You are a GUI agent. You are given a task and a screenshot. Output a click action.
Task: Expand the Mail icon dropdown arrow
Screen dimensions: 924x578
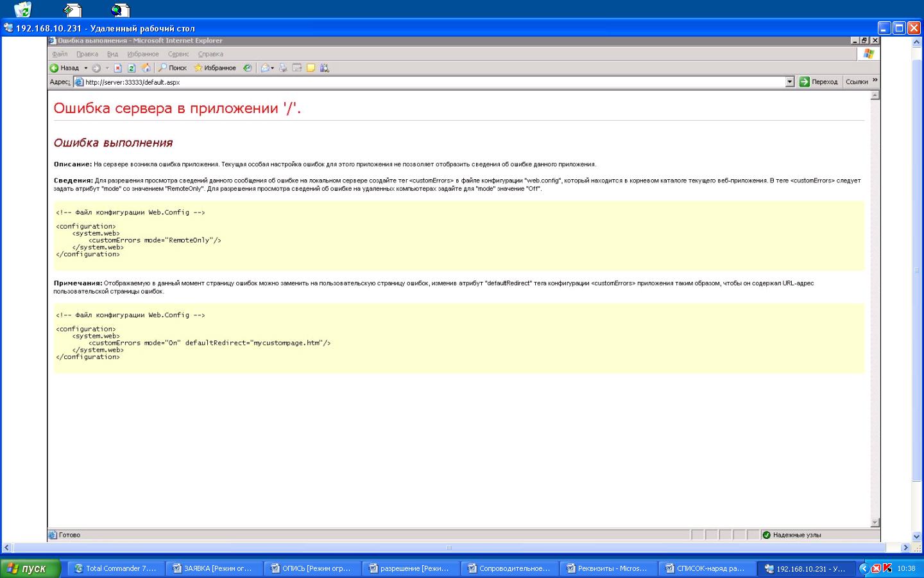pyautogui.click(x=273, y=68)
